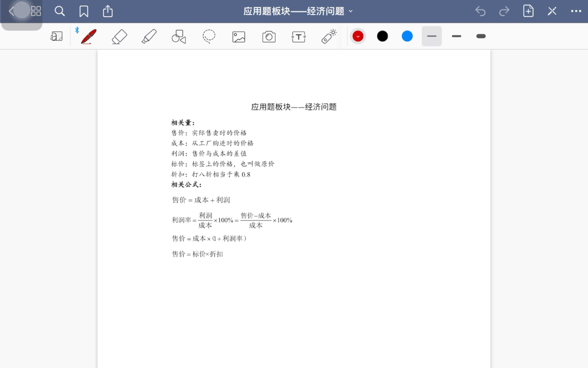Select the thickest stroke width
Screen dimensions: 588x368
click(x=481, y=36)
